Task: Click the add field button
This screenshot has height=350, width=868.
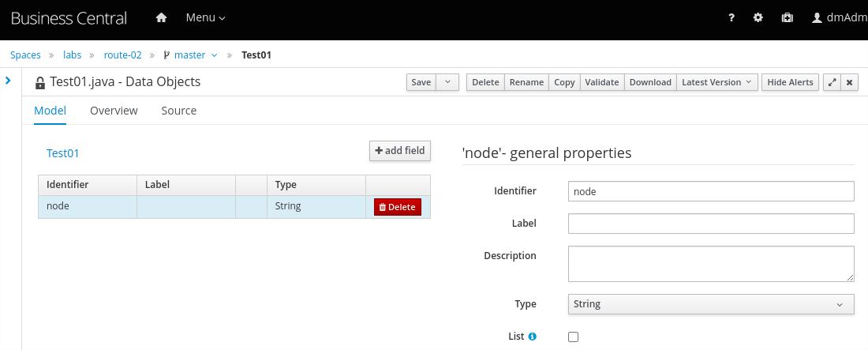Action: pos(400,151)
